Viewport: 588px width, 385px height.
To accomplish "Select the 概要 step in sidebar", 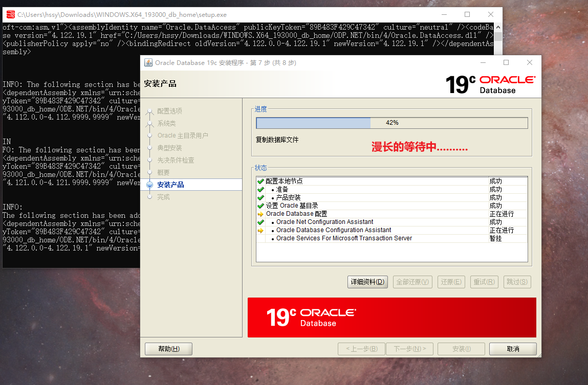I will (x=163, y=173).
